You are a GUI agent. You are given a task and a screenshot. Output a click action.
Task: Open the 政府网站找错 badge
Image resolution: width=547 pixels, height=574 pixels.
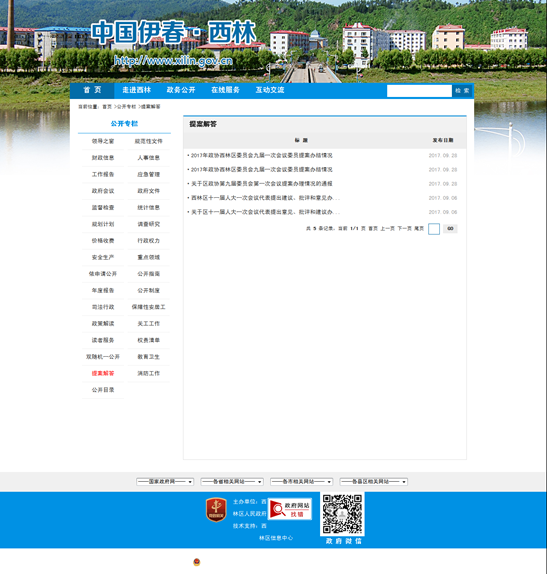pos(290,509)
